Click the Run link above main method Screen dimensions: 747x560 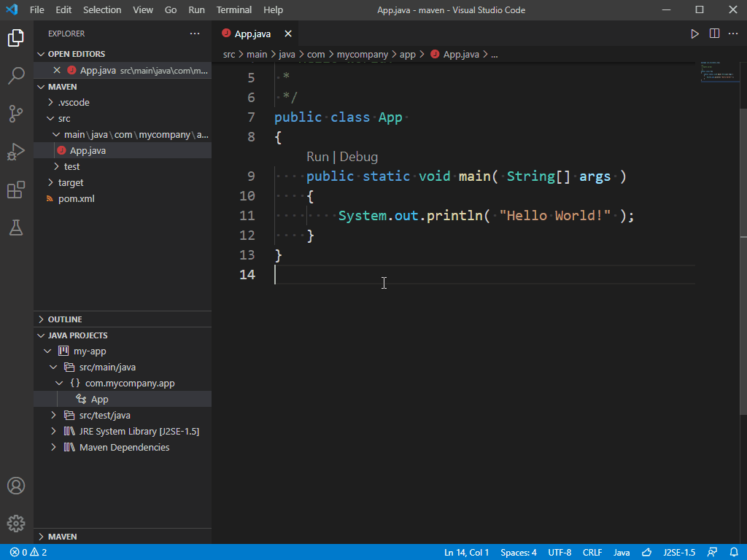(x=318, y=156)
